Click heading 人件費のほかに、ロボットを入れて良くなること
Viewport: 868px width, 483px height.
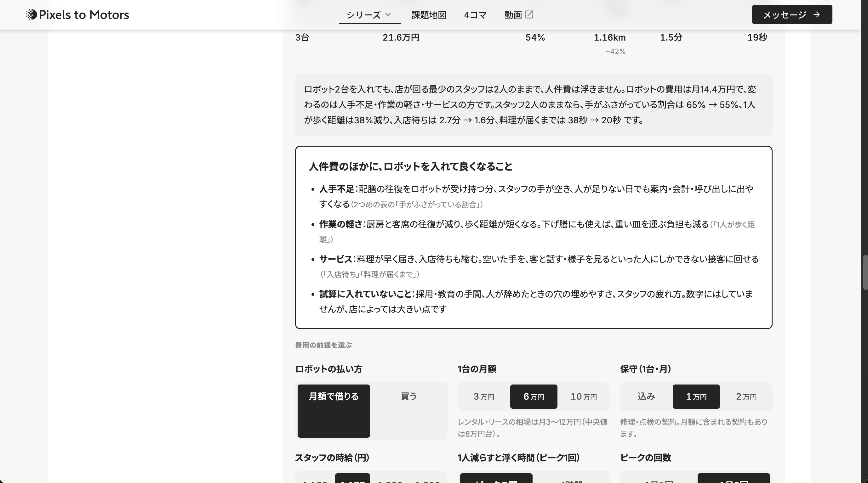[410, 166]
